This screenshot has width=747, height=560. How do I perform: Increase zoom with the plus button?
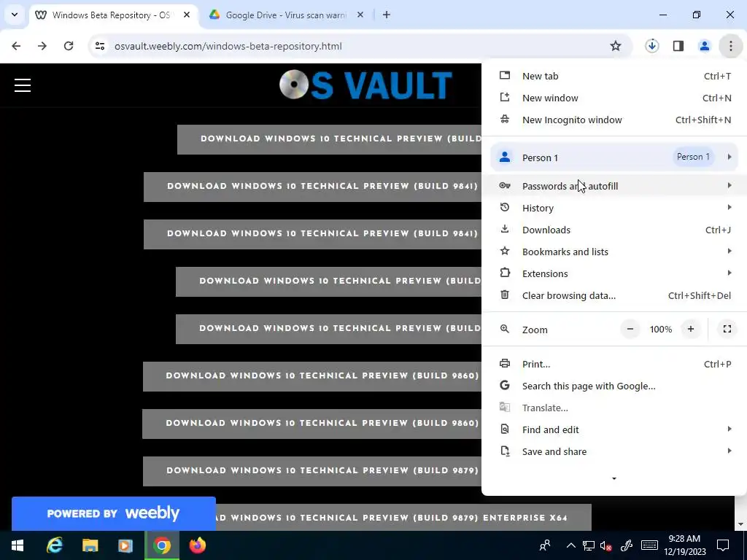tap(691, 329)
